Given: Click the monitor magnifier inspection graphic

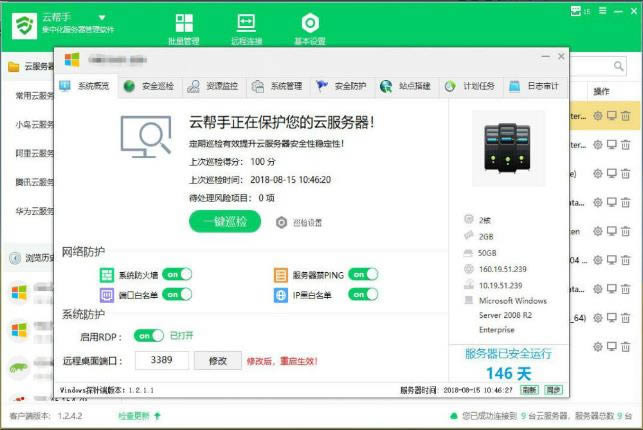Looking at the screenshot, I should coord(146,137).
